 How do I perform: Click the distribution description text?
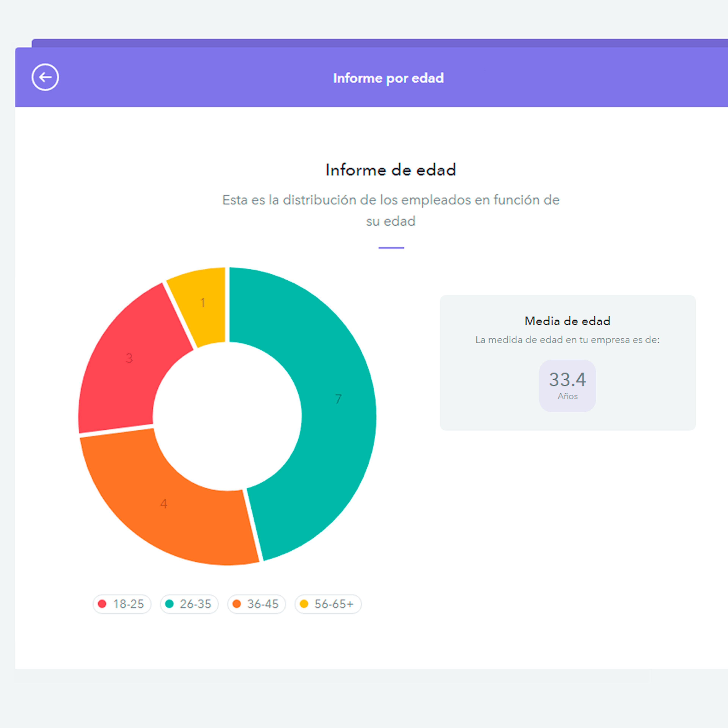click(x=391, y=210)
